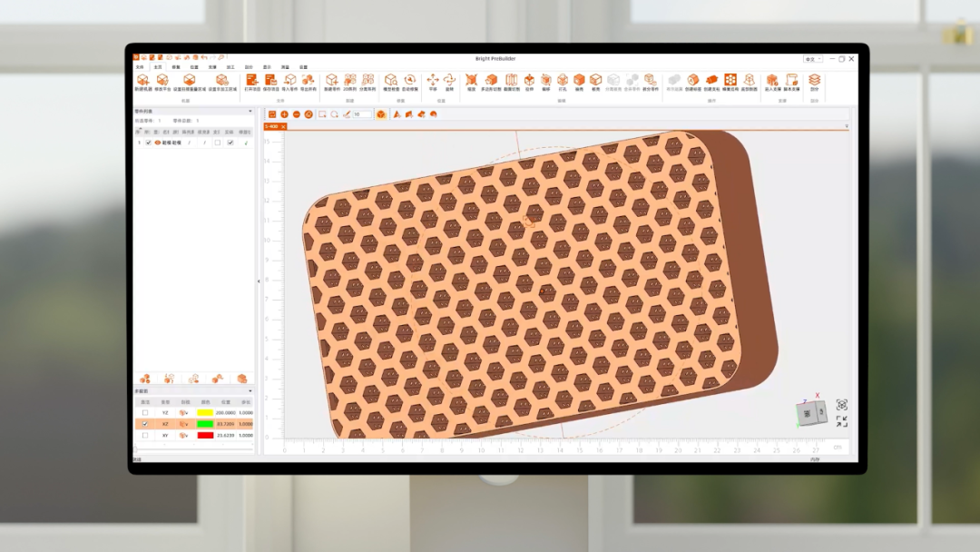Enable the XY section plane checkbox
This screenshot has height=552, width=980.
[x=145, y=435]
